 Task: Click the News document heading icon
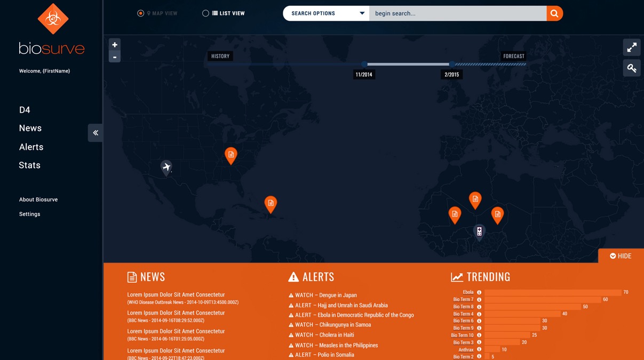pyautogui.click(x=132, y=277)
